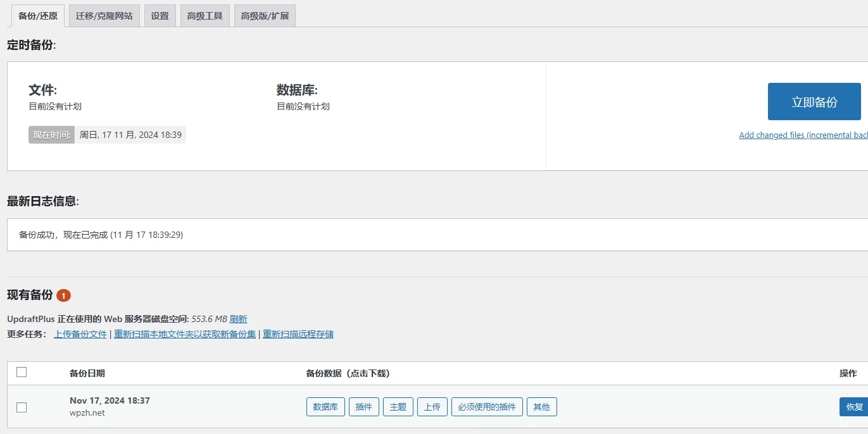Restore the Nov 17 backup with 恢复

854,407
